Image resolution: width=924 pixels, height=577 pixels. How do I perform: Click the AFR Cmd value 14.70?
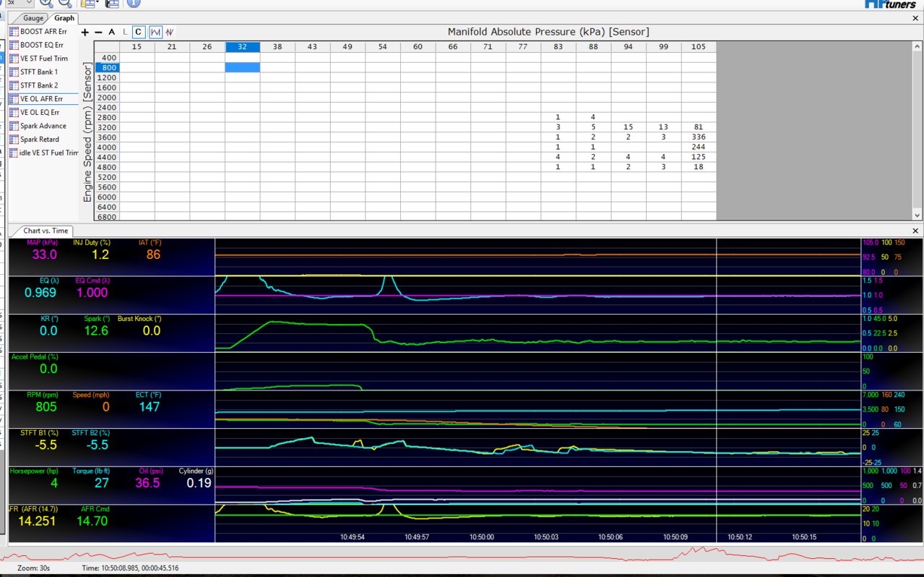pos(94,521)
